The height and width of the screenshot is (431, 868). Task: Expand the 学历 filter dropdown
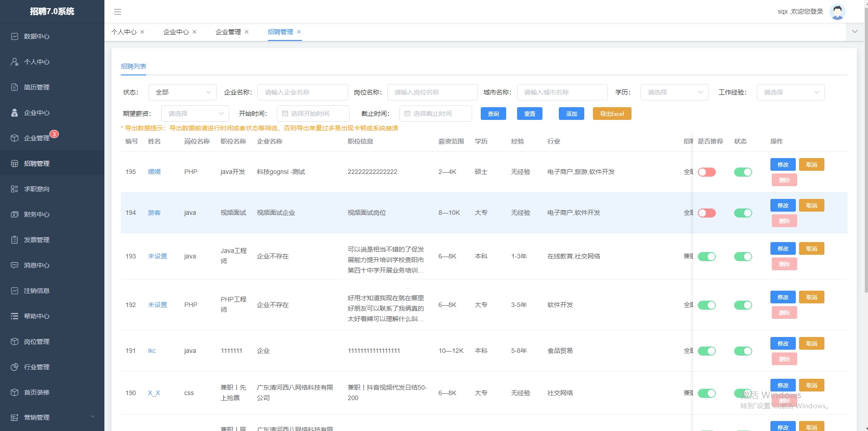[x=674, y=92]
